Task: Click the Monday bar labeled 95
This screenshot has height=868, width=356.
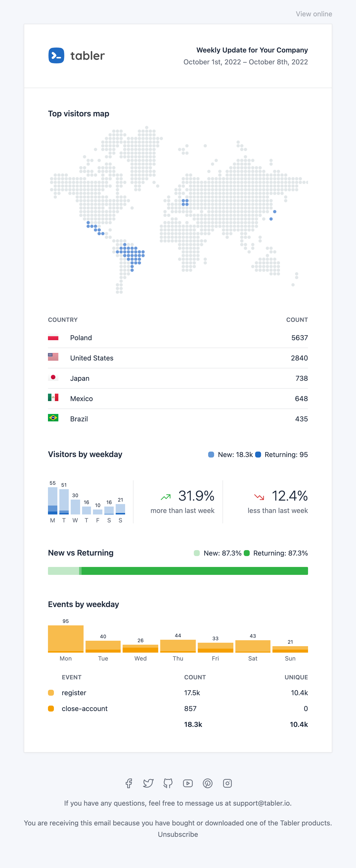Action: tap(66, 639)
